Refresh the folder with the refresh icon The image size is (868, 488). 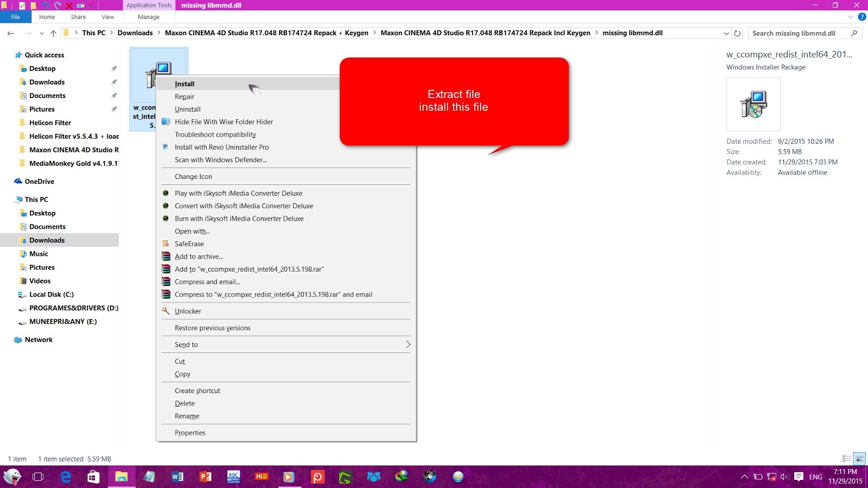point(737,34)
